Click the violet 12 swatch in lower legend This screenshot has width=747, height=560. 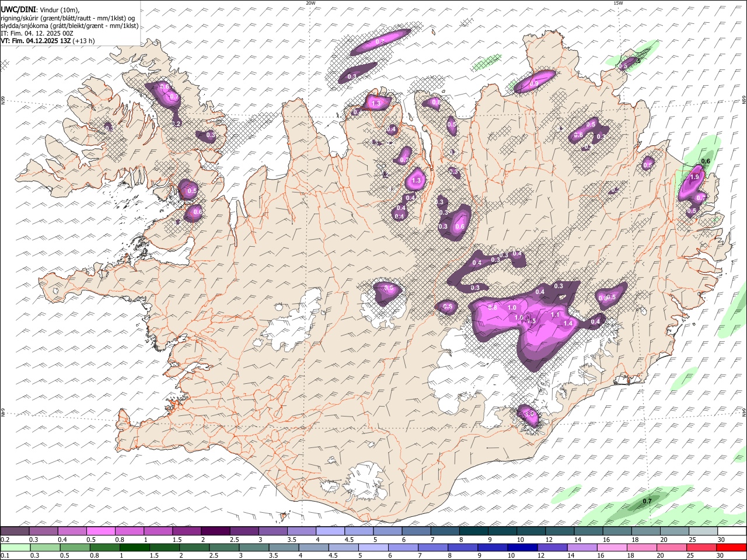tap(551, 548)
